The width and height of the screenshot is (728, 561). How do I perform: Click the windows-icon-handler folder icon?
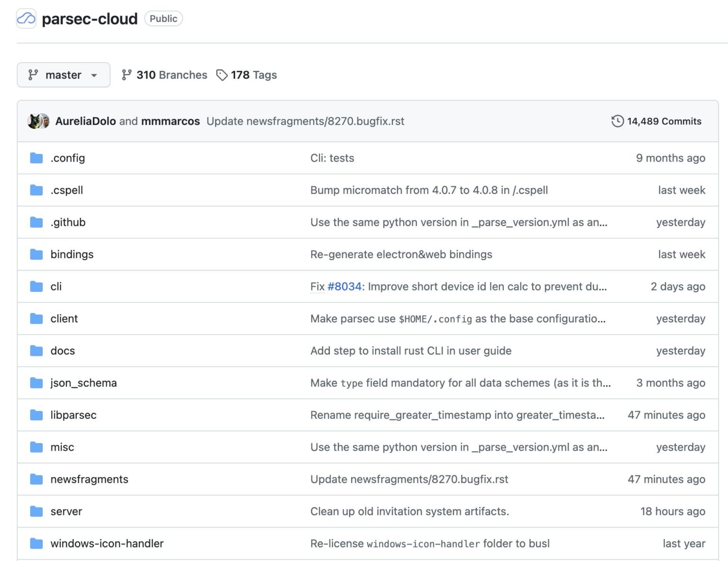coord(36,543)
